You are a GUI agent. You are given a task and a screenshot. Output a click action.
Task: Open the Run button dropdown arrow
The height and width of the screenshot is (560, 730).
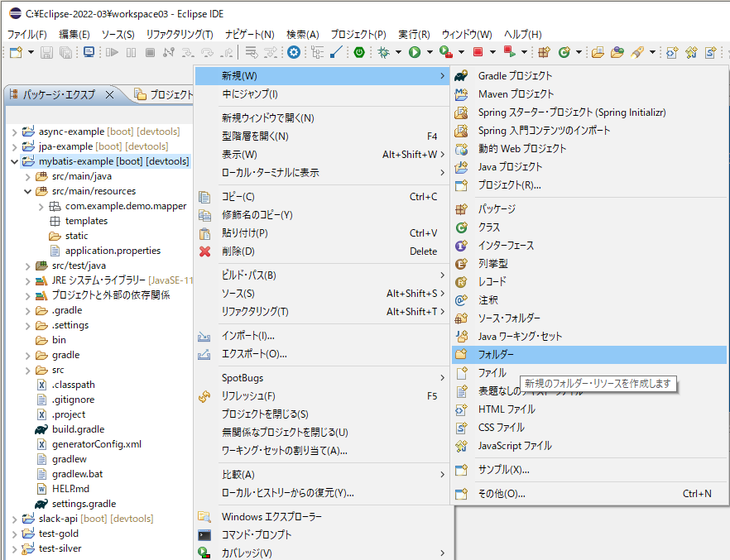click(430, 52)
